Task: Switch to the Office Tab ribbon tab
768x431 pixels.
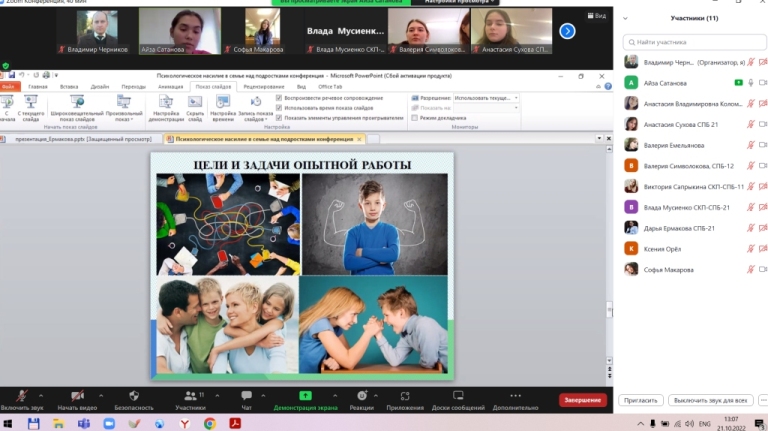Action: 330,87
